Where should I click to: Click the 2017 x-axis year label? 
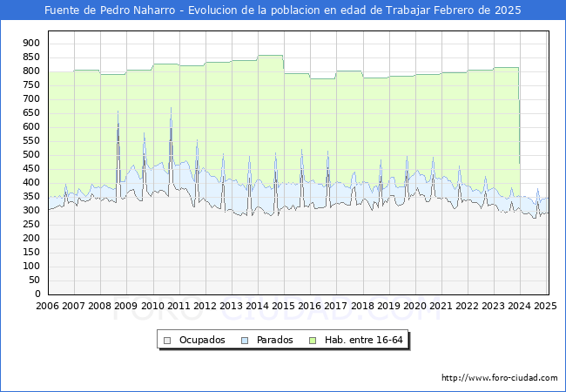tap(336, 306)
